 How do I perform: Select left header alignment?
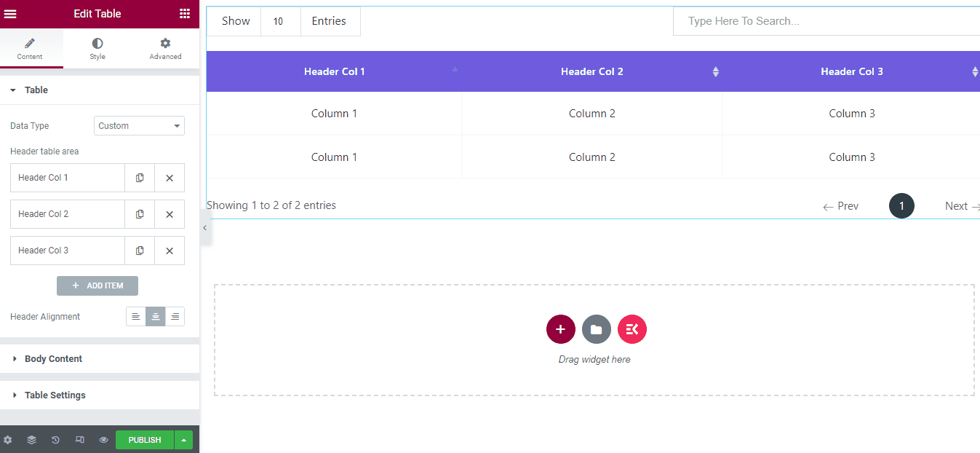click(135, 316)
